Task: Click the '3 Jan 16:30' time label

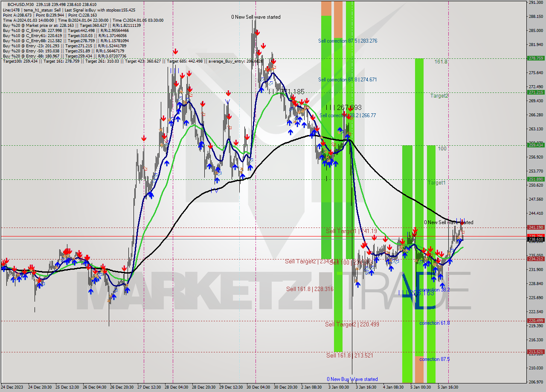Action: click(367, 387)
